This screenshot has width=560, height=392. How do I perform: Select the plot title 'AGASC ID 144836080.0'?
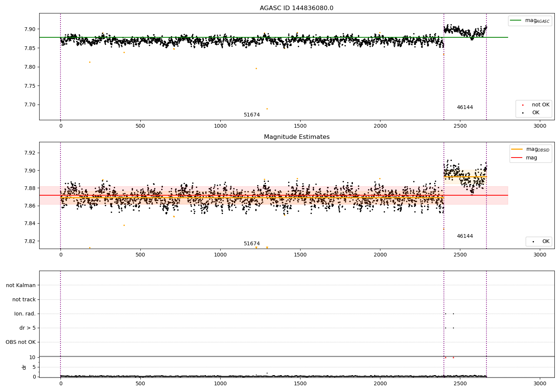tap(296, 8)
